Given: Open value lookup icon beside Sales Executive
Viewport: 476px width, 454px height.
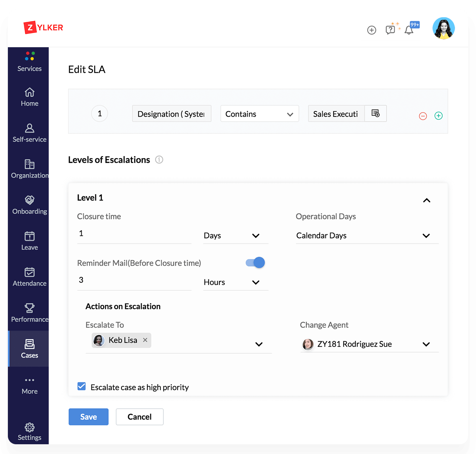Looking at the screenshot, I should [x=376, y=113].
